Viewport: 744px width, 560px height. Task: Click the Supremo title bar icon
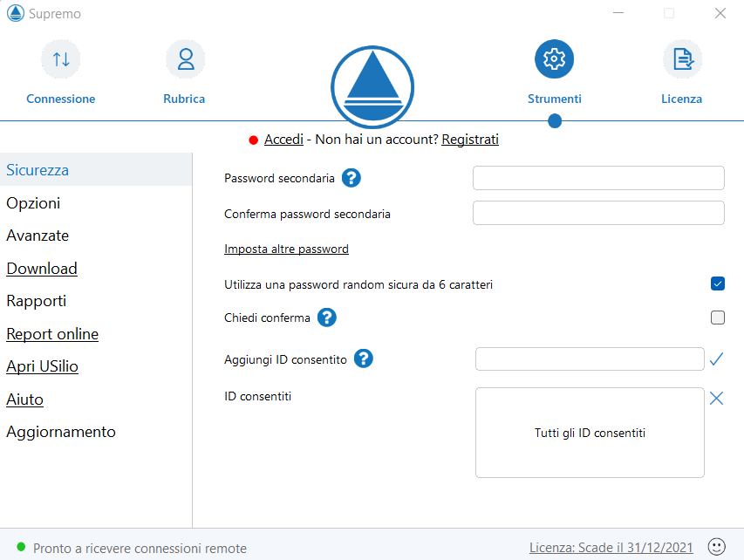click(15, 13)
